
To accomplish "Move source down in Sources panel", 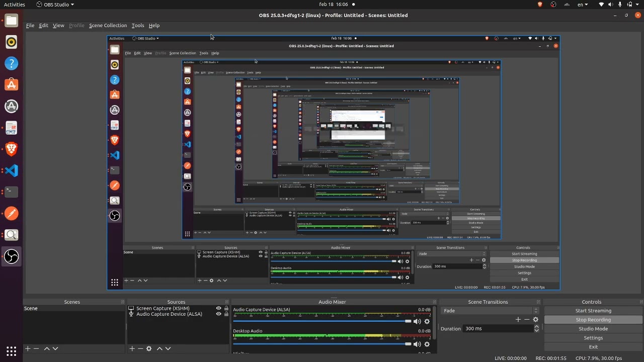I will point(168,348).
